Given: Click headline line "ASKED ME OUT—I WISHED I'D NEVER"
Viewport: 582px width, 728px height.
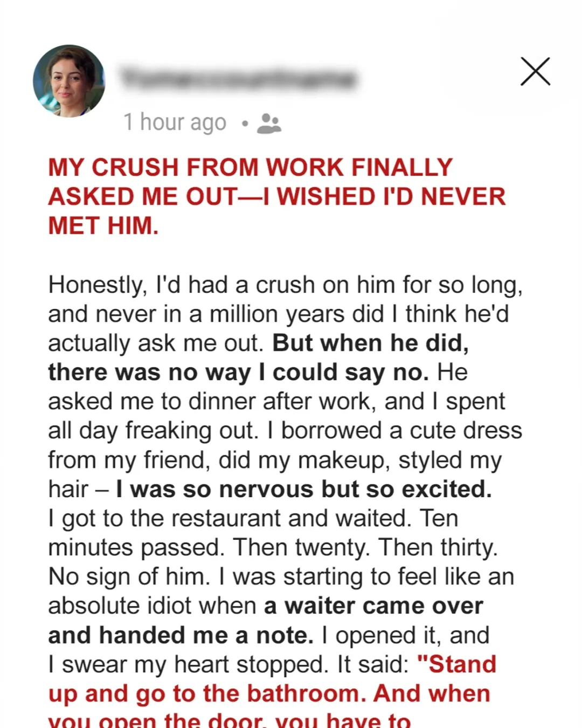Looking at the screenshot, I should [x=277, y=196].
